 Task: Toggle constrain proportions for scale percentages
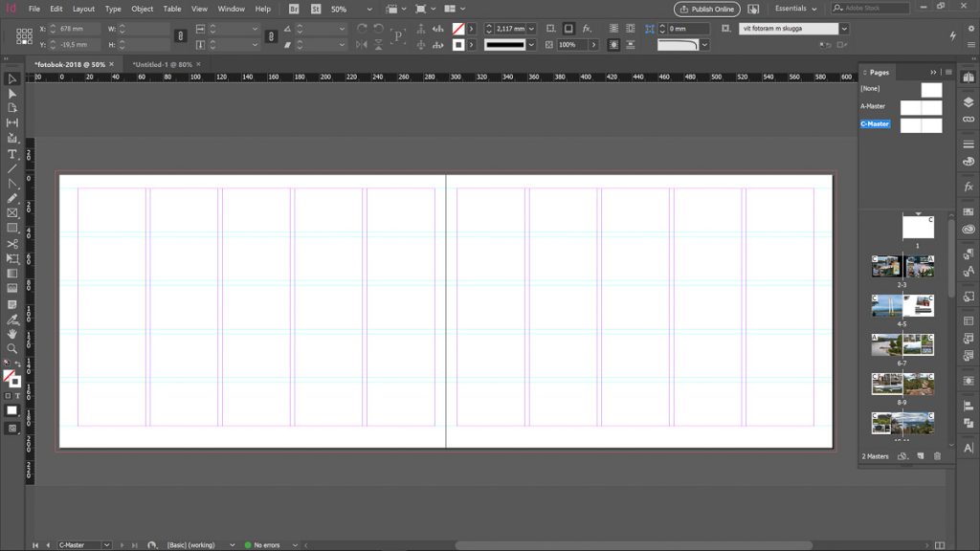point(271,36)
